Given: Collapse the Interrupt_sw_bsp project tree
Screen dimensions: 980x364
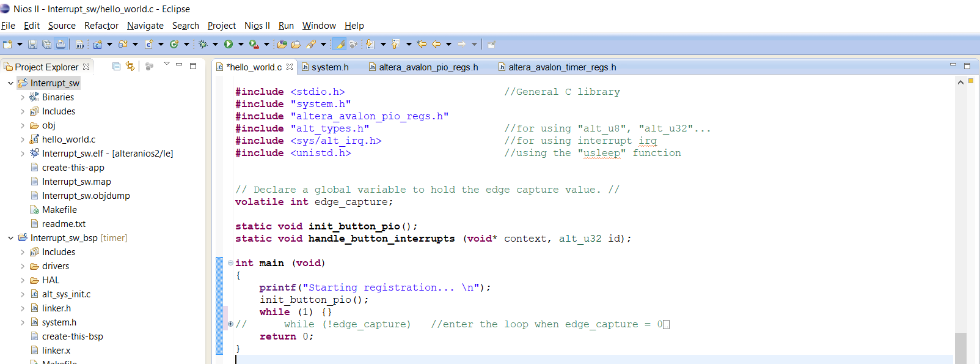Looking at the screenshot, I should click(x=10, y=238).
